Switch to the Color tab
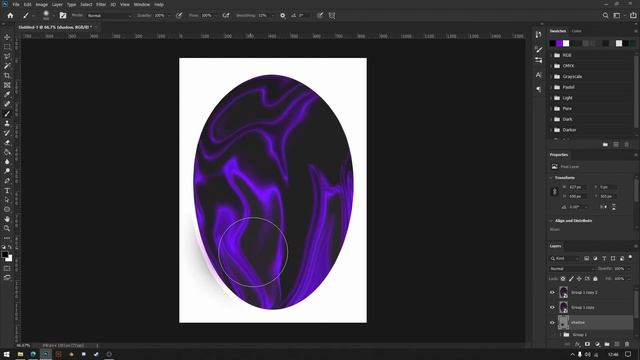640x360 pixels. [577, 31]
